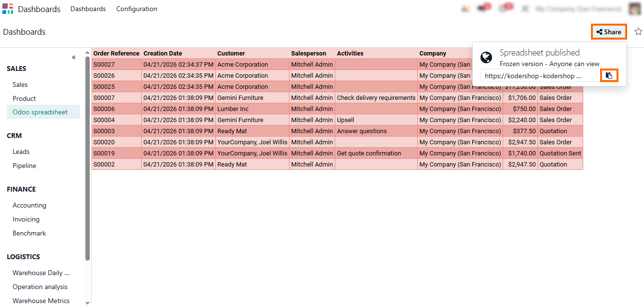Open the Benchmark dashboard
Screen dimensions: 644x305
(x=29, y=233)
